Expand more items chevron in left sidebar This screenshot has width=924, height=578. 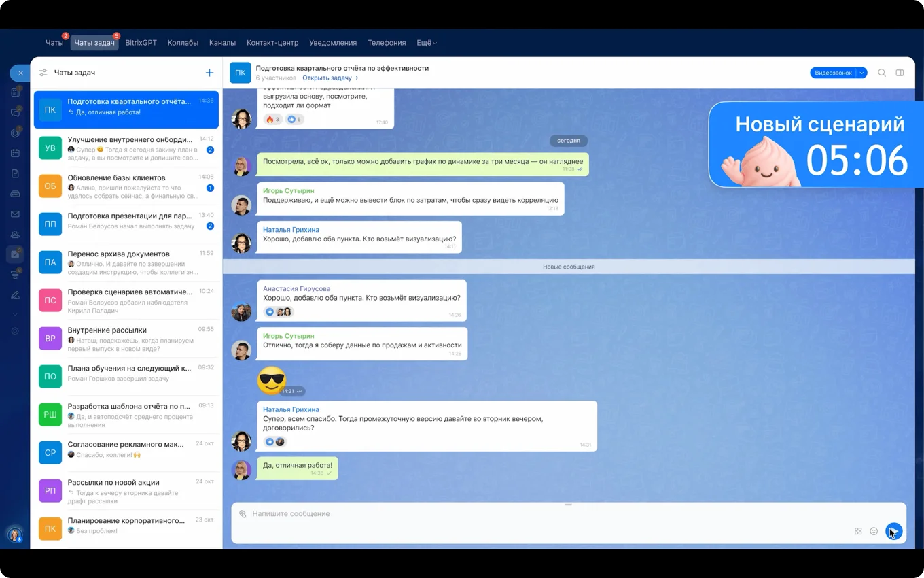point(15,314)
